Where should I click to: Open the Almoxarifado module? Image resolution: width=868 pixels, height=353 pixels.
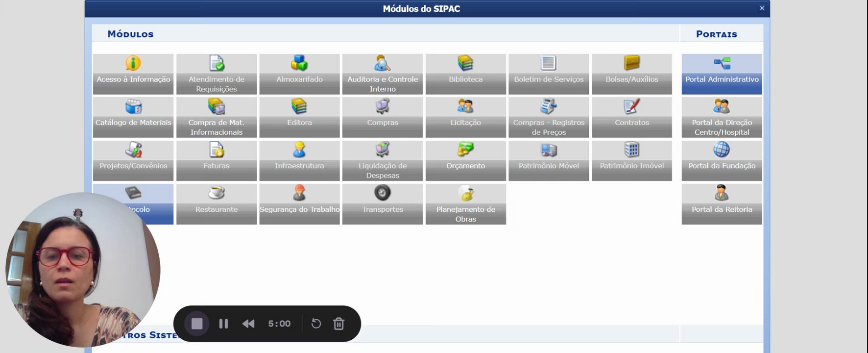pyautogui.click(x=299, y=74)
